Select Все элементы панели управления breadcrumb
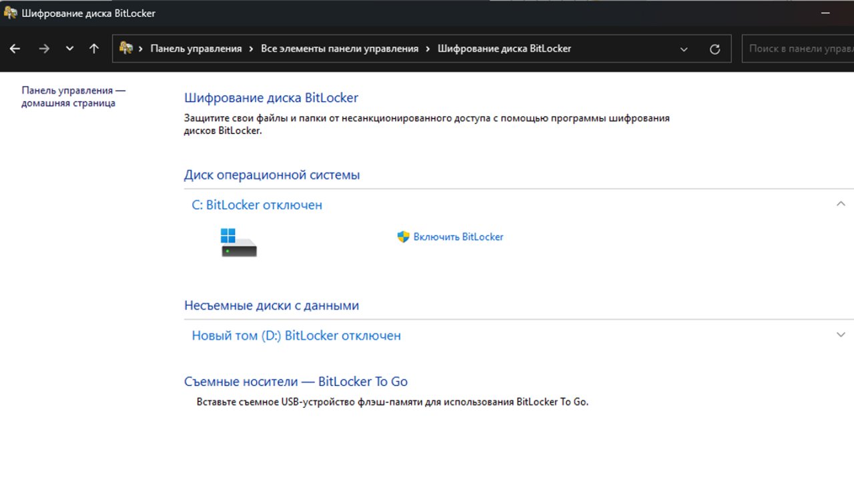The height and width of the screenshot is (504, 854). point(339,49)
